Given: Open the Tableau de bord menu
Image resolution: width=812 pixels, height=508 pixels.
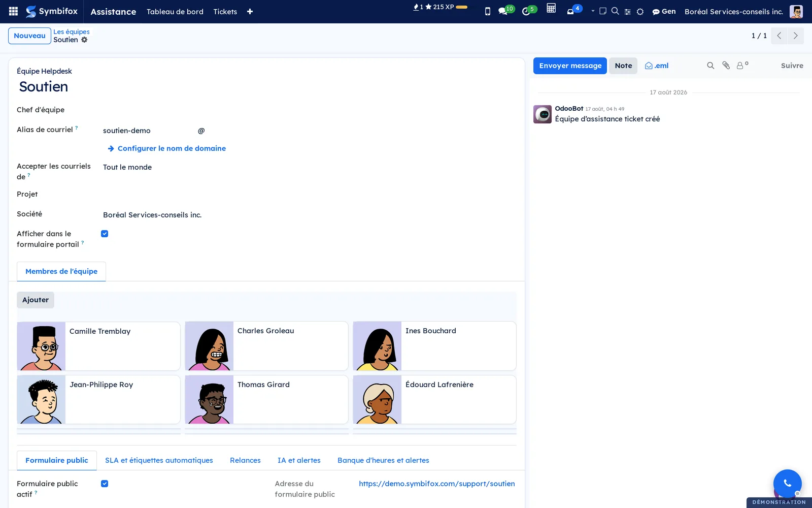Looking at the screenshot, I should tap(175, 12).
